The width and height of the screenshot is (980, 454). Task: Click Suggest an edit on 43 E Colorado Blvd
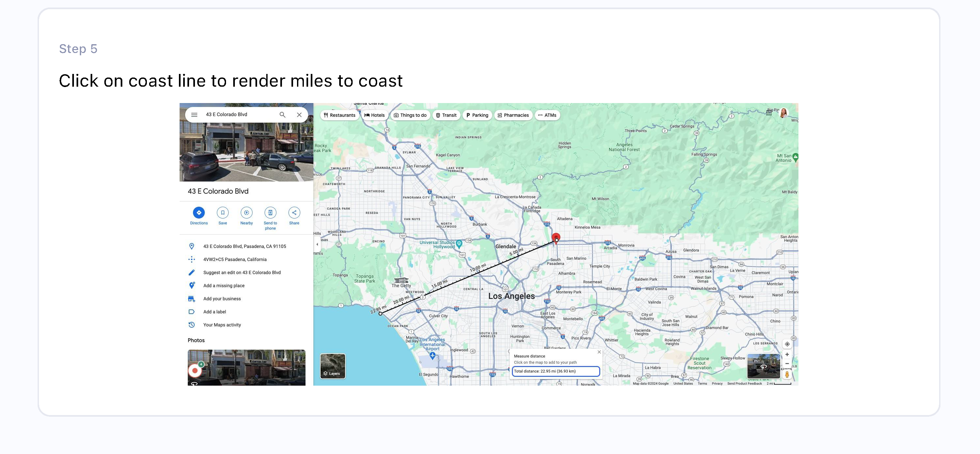[242, 272]
